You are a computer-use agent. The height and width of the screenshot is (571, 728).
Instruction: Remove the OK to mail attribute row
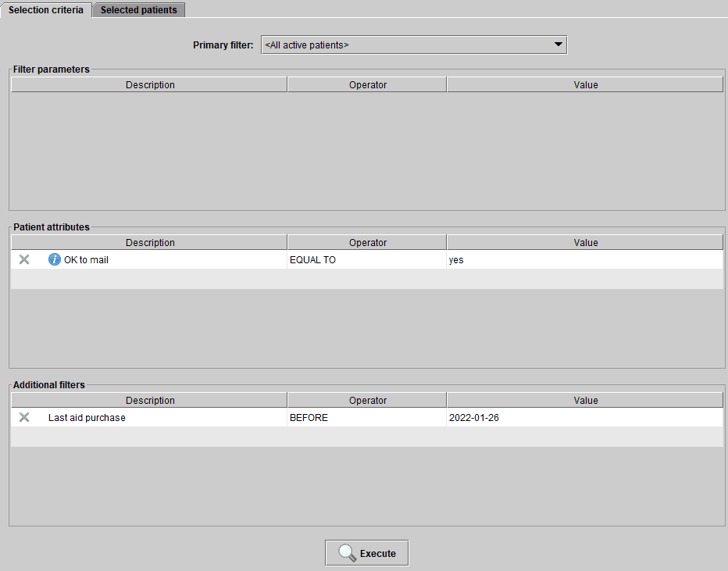click(24, 260)
